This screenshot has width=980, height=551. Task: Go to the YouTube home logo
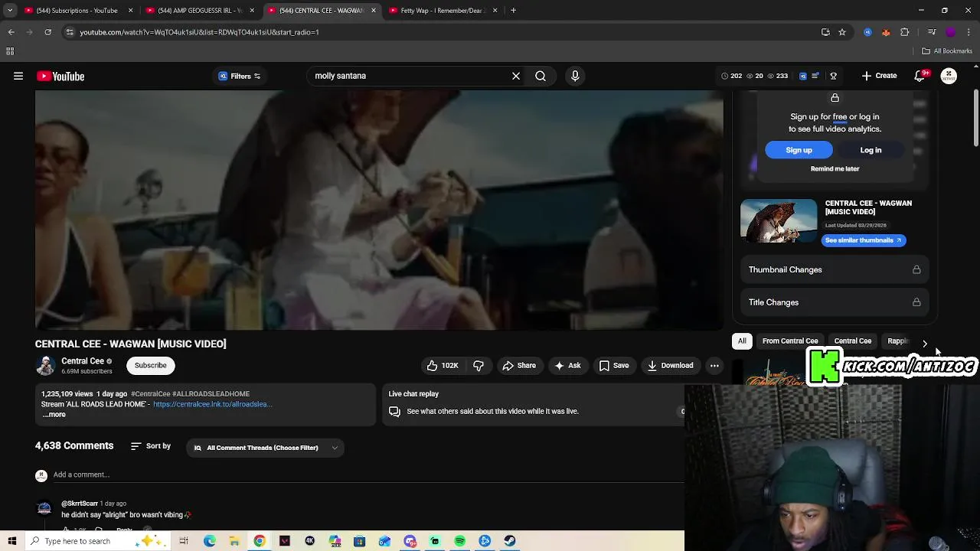click(x=60, y=76)
